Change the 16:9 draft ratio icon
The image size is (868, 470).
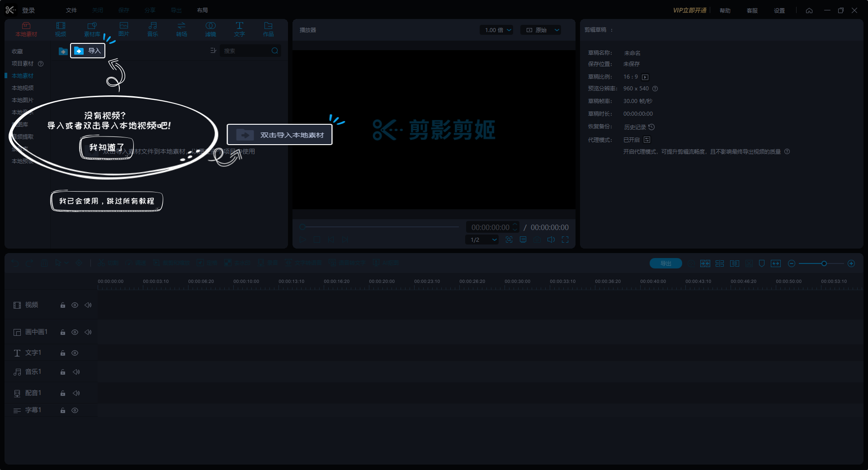tap(645, 77)
